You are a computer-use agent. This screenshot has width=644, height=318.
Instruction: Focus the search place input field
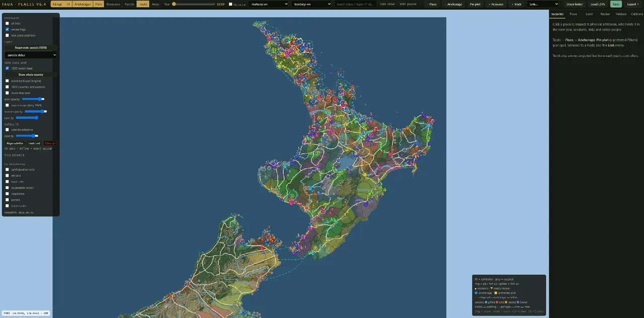(x=355, y=4)
